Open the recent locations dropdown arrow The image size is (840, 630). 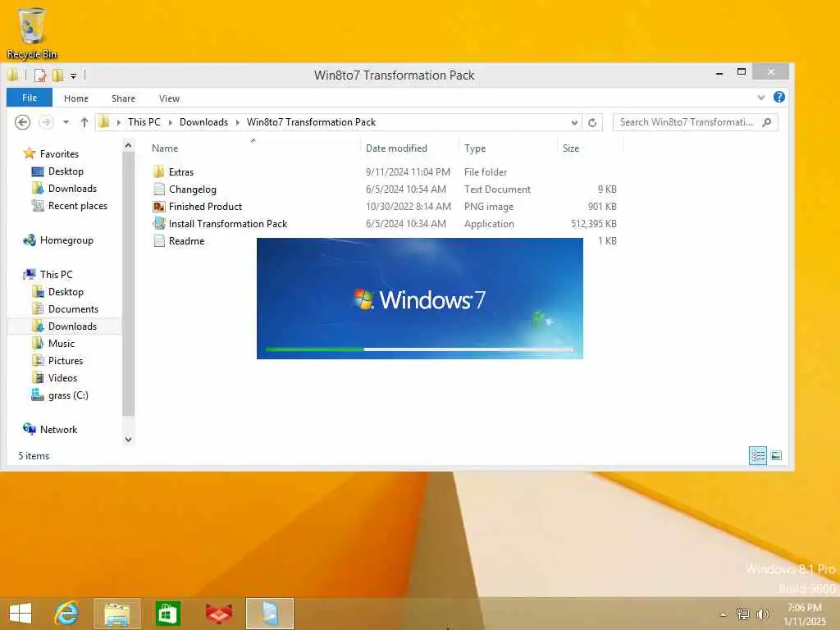click(66, 122)
